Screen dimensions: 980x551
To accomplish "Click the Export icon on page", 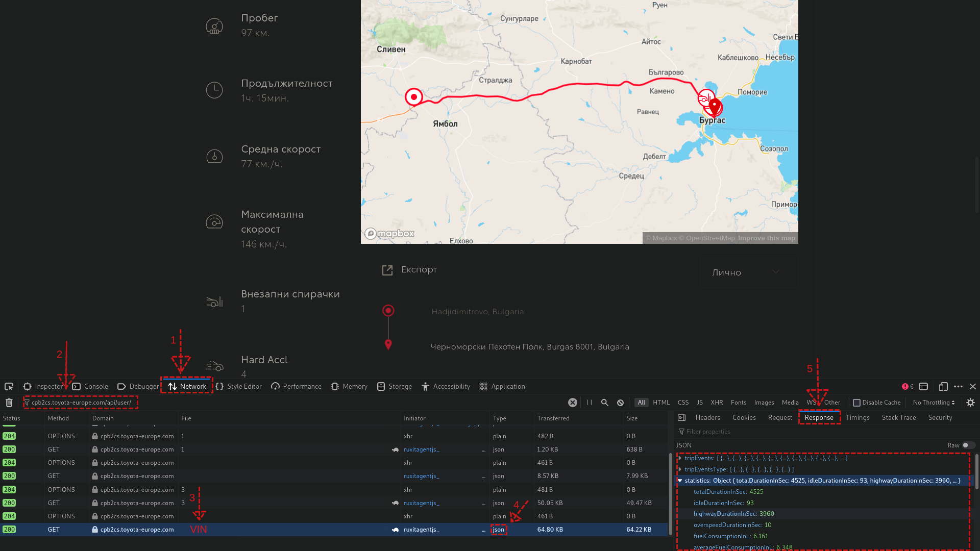I will 387,270.
